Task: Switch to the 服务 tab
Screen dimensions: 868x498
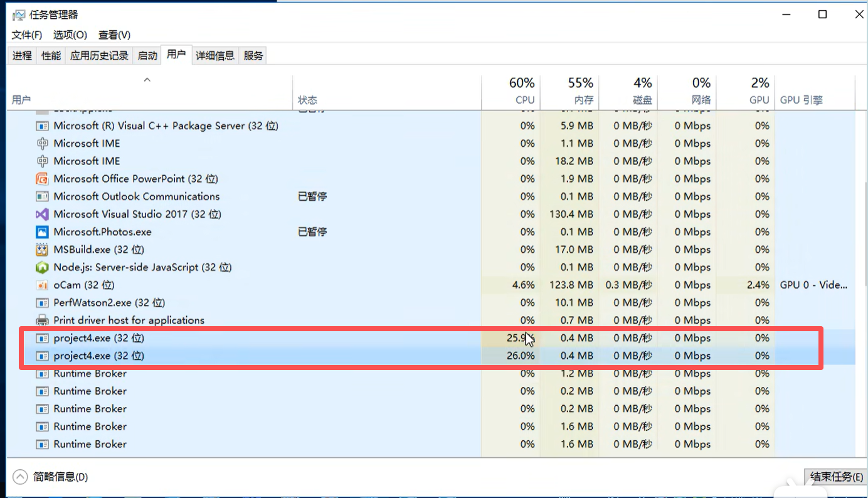Action: click(253, 56)
